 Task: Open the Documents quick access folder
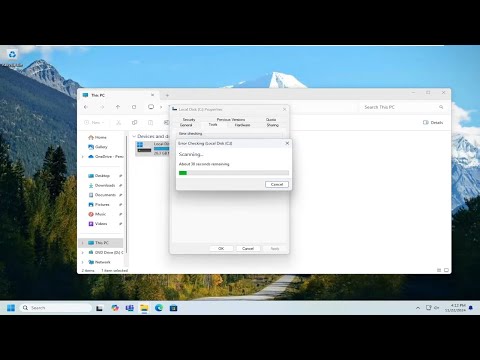102,195
